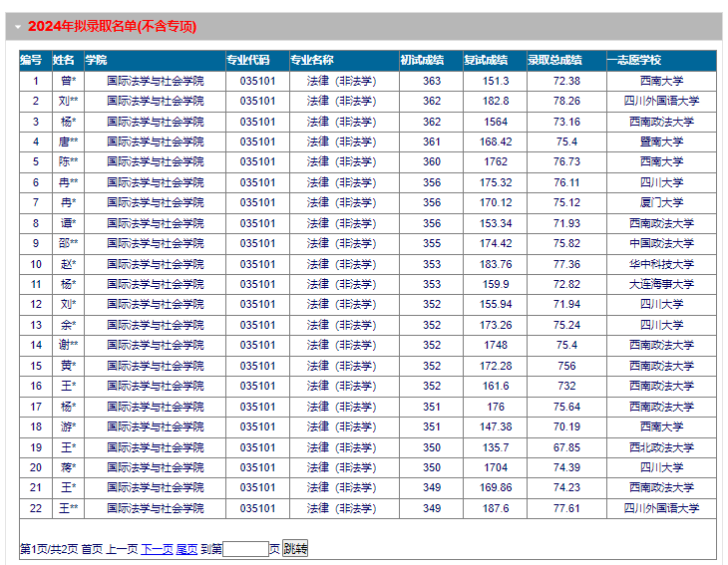Viewport: 728px width, 565px height.
Task: Click 中国政法大学 in row 9
Action: 661,243
